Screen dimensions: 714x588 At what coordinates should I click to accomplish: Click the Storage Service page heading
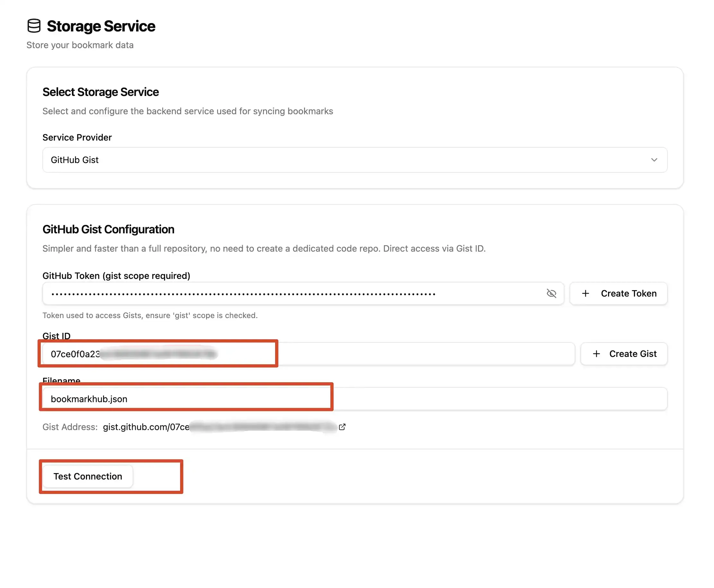101,26
